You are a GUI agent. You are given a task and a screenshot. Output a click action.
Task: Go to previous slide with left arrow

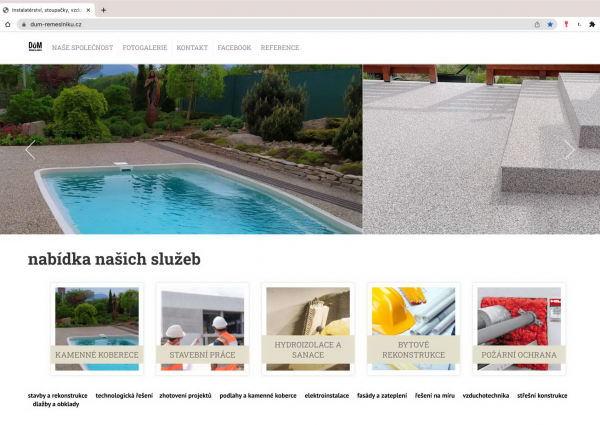[30, 150]
